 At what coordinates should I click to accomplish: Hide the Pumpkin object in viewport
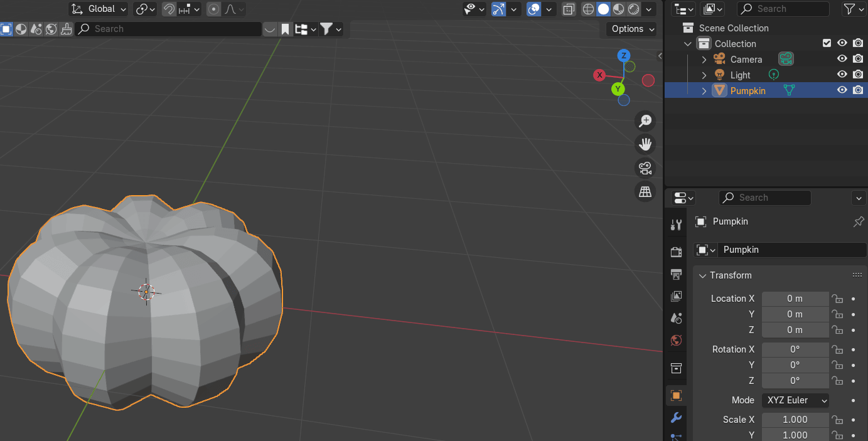pyautogui.click(x=842, y=90)
